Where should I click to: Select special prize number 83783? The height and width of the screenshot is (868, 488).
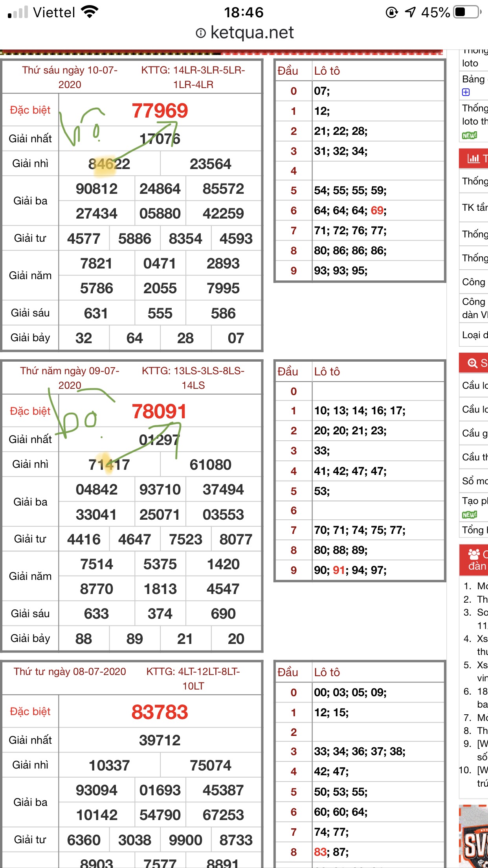tap(160, 712)
